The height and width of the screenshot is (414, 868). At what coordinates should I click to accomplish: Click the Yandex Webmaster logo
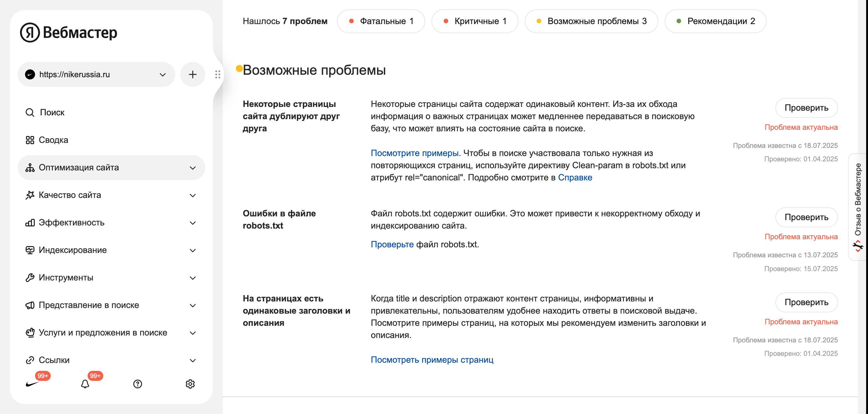tap(69, 32)
